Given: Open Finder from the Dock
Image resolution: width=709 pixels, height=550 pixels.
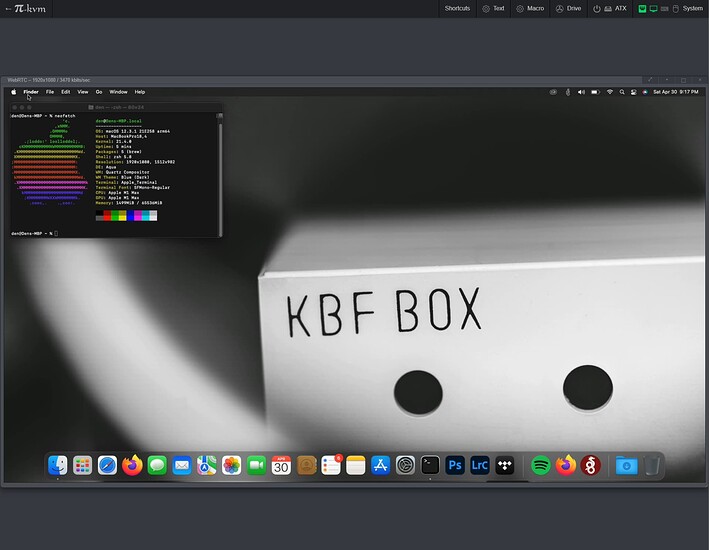Looking at the screenshot, I should pos(58,465).
